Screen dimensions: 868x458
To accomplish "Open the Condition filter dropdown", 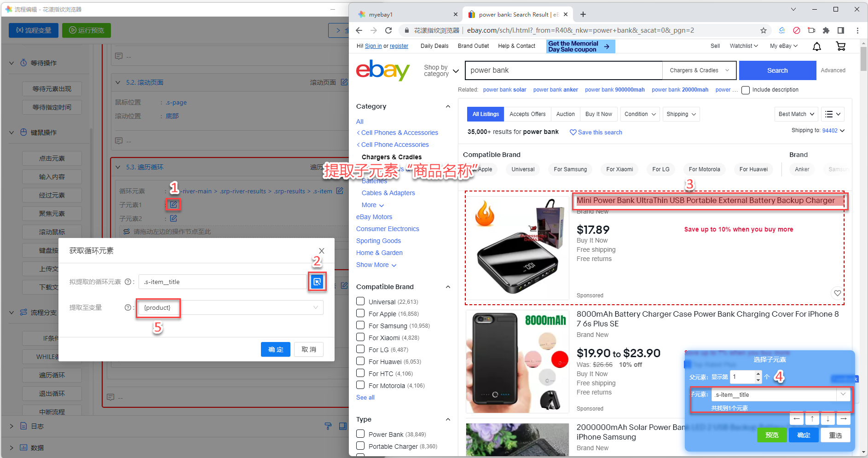I will click(x=640, y=114).
